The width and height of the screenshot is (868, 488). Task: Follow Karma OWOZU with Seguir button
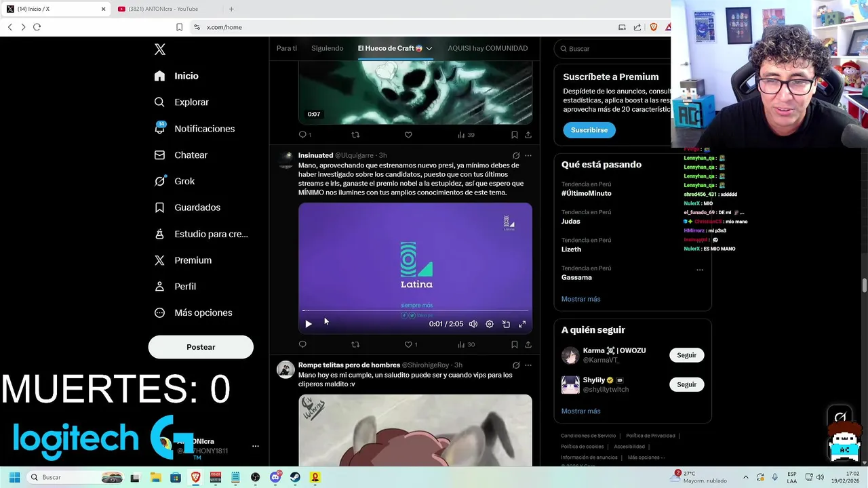[x=686, y=355]
